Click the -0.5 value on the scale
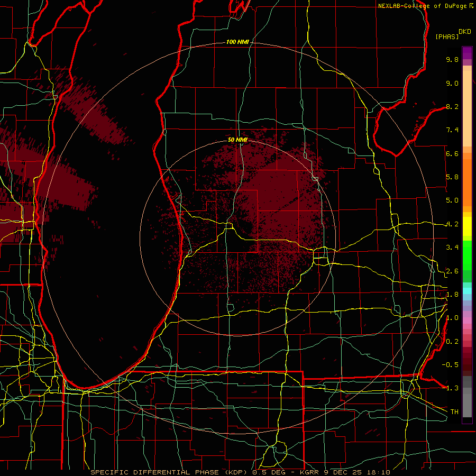Screen dimensions: 476x476 point(450,365)
